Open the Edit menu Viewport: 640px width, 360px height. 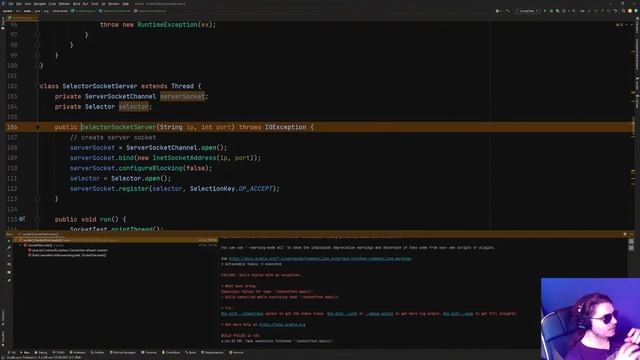coord(19,4)
